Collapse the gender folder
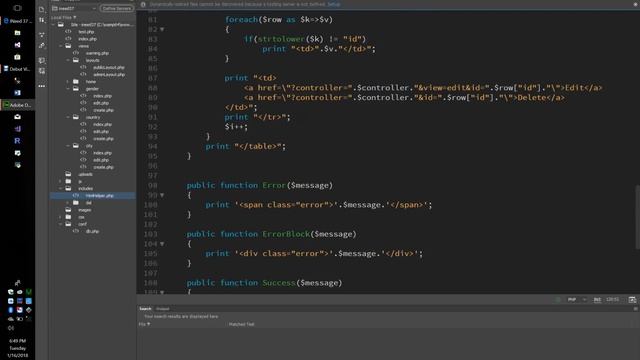This screenshot has height=360, width=640. point(68,89)
